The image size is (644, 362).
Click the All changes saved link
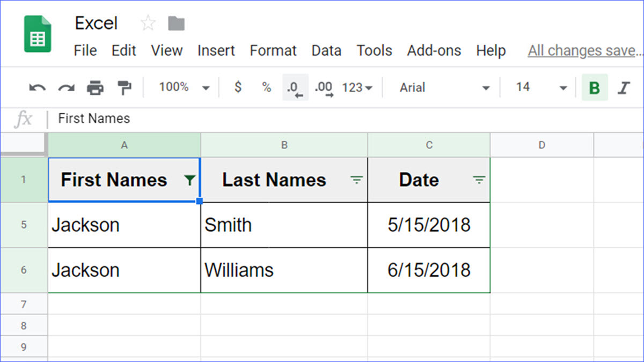[x=584, y=50]
